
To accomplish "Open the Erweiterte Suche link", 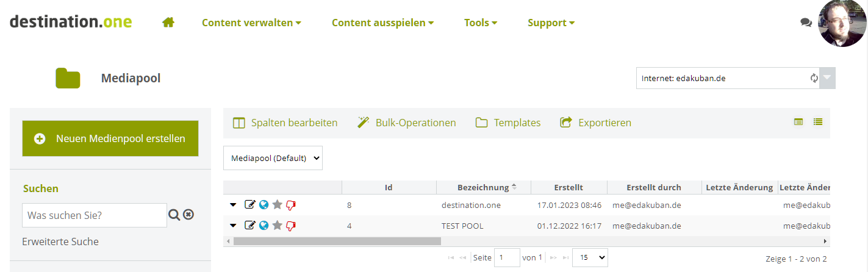I will coord(60,242).
